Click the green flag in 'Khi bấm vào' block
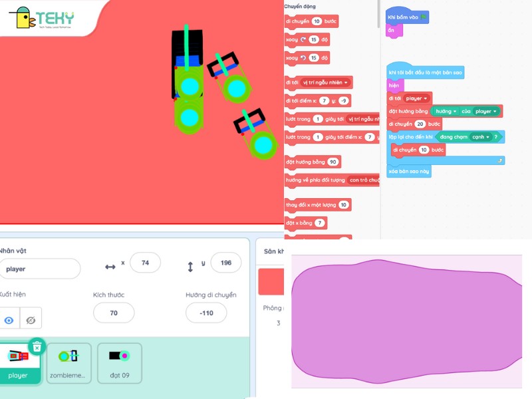This screenshot has width=532, height=399. 423,16
